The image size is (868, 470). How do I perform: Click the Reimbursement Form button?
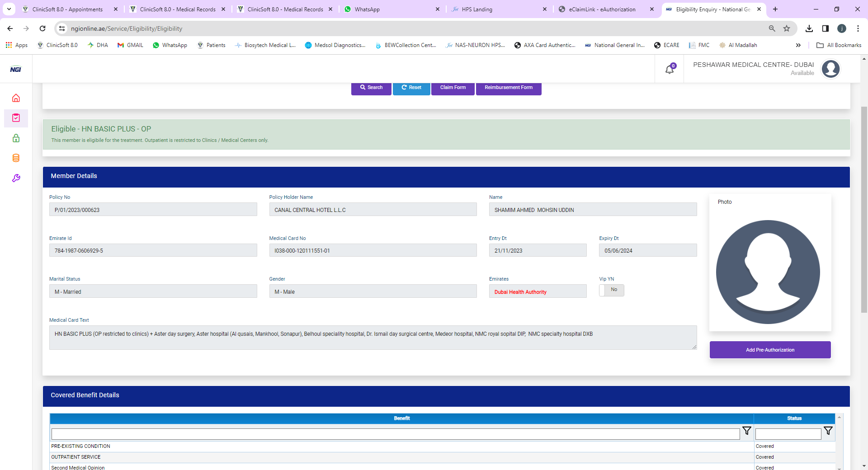pyautogui.click(x=508, y=88)
